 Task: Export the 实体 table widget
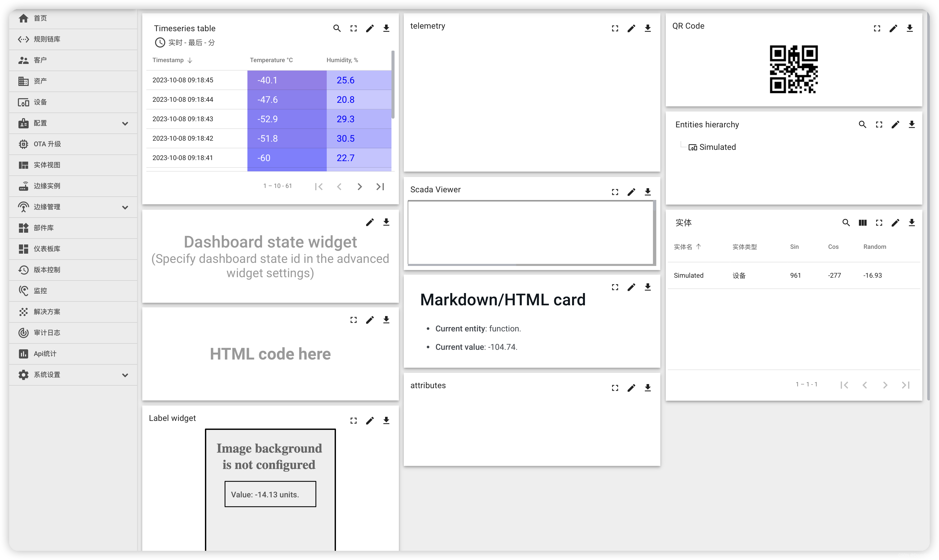tap(912, 223)
